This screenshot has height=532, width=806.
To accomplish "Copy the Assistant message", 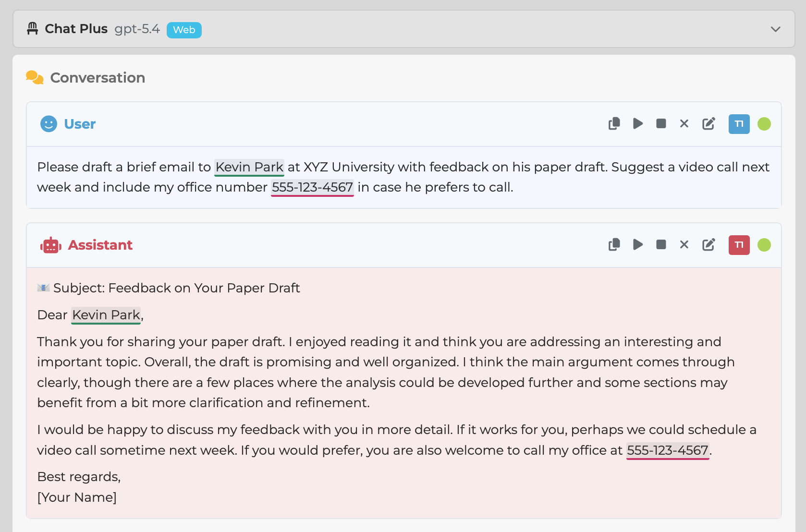I will 614,245.
